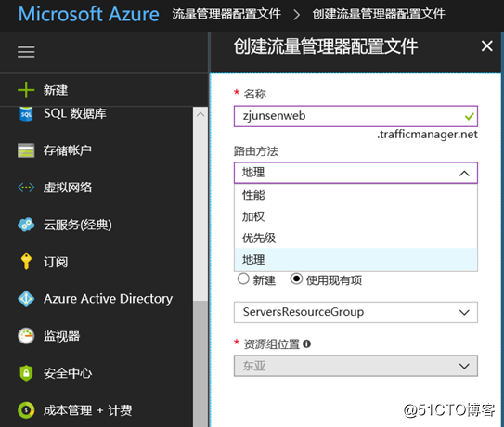Click the 流量管理器配置文件 breadcrumb
Viewport: 504px width, 427px height.
pyautogui.click(x=226, y=14)
